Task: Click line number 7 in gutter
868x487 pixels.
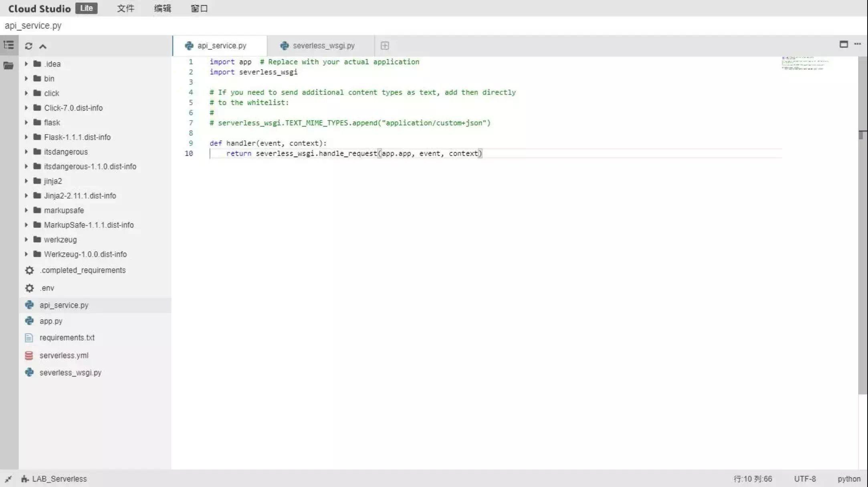Action: click(191, 123)
